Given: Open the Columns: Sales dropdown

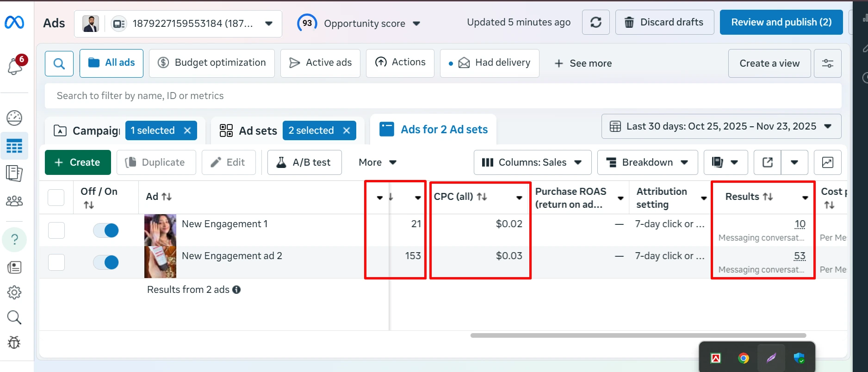Looking at the screenshot, I should [532, 162].
